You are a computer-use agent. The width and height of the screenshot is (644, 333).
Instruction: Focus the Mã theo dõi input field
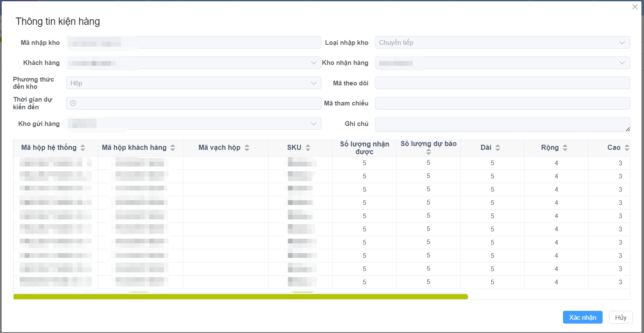(502, 83)
